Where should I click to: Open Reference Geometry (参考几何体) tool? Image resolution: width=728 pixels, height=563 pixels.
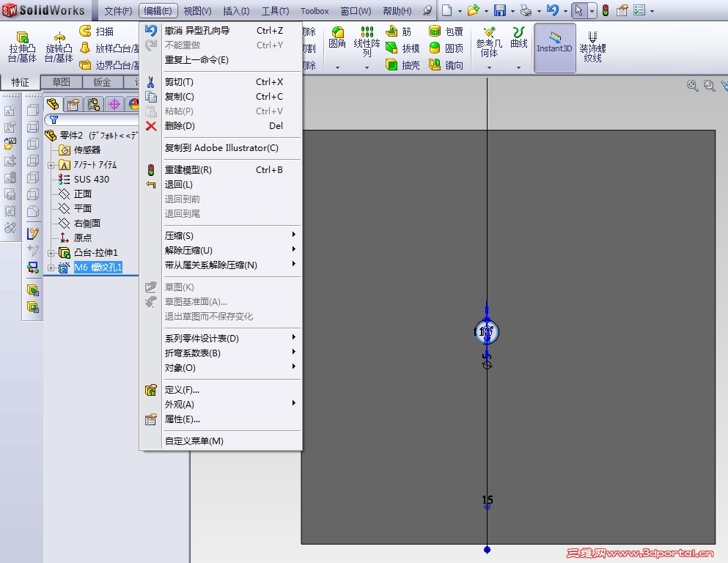coord(489,42)
